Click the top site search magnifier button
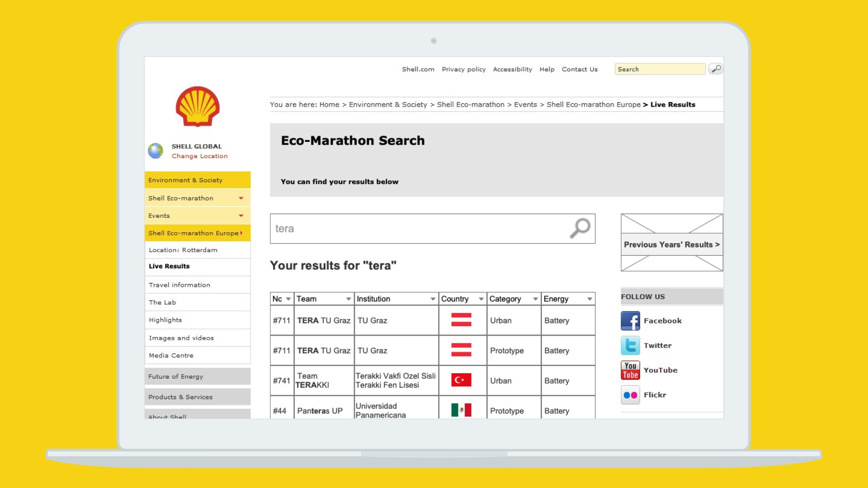 [716, 69]
